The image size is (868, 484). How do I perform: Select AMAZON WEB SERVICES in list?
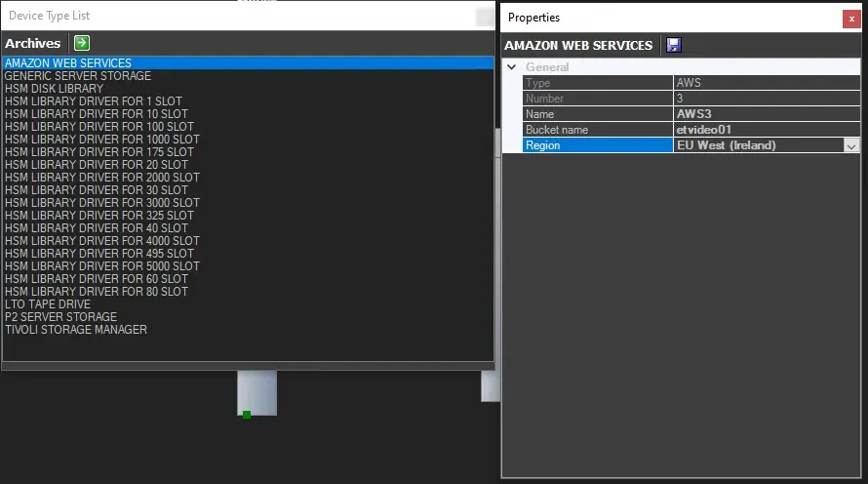point(68,63)
